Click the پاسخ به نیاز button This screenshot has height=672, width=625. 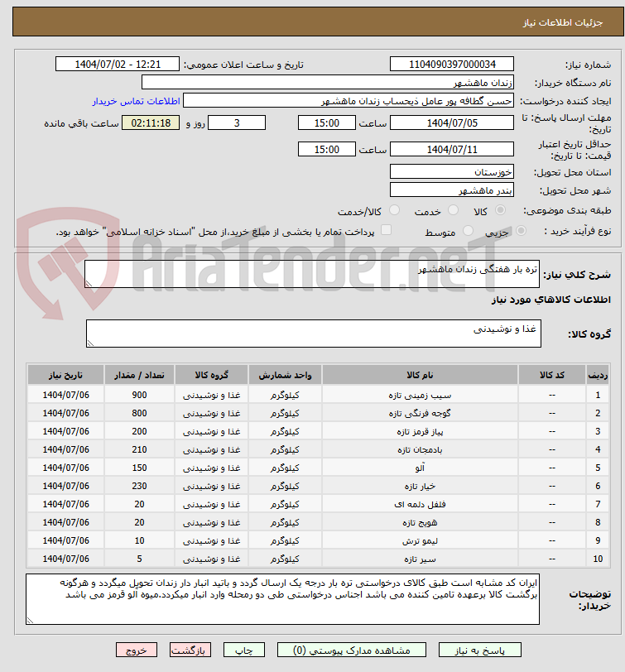[479, 650]
